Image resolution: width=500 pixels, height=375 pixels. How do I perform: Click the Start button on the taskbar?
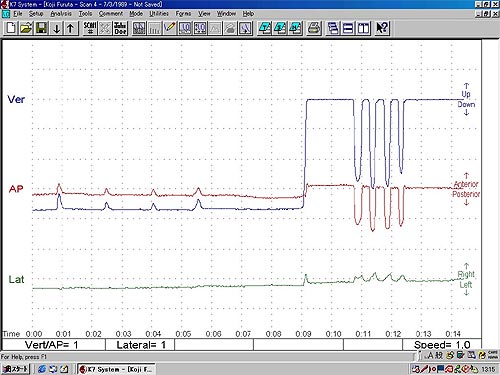(15, 369)
